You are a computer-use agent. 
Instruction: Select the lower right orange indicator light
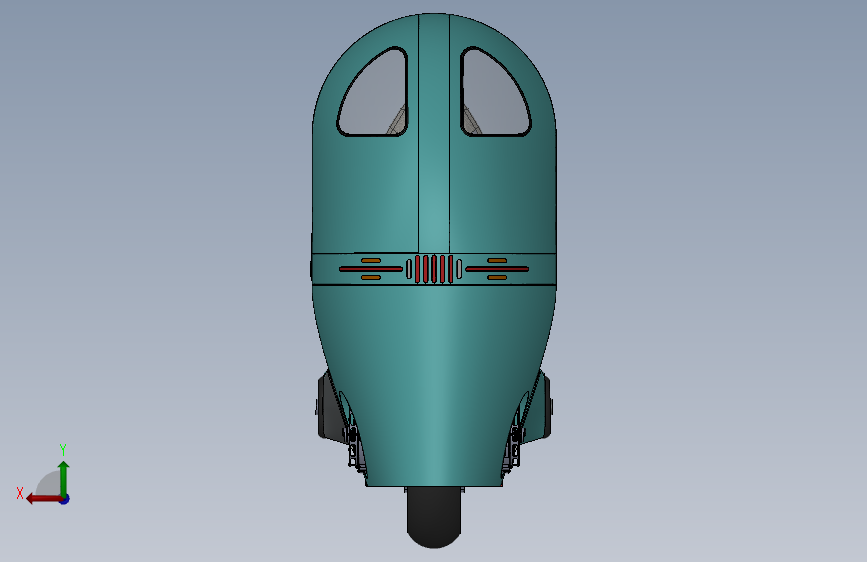point(497,278)
